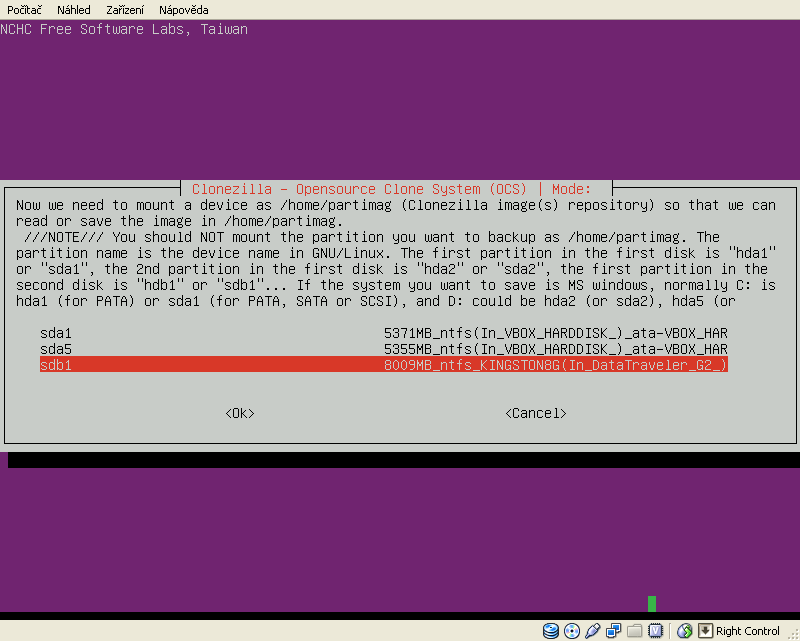Select the sda1 partition entry
This screenshot has width=800, height=641.
pyautogui.click(x=384, y=331)
